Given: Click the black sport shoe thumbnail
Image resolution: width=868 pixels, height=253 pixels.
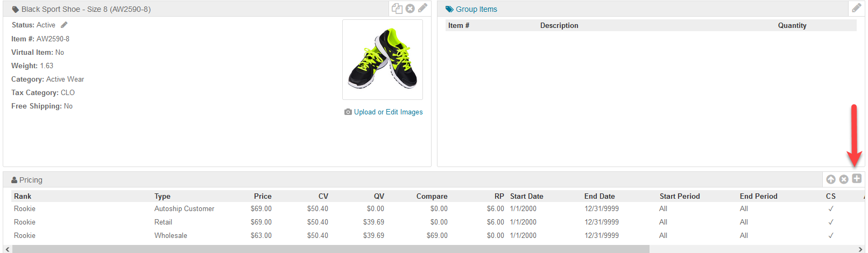Looking at the screenshot, I should point(383,60).
